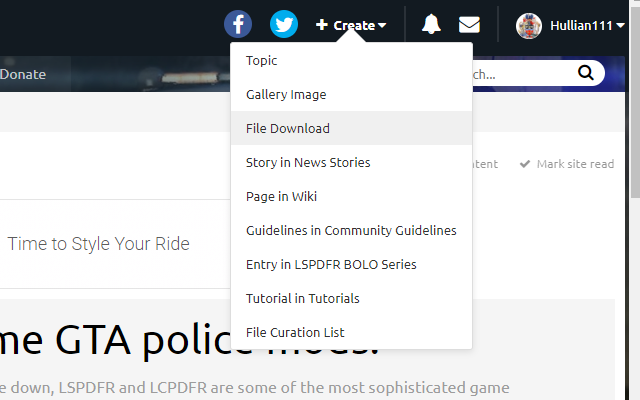The height and width of the screenshot is (400, 640).
Task: Open the Facebook page icon
Action: (x=238, y=24)
